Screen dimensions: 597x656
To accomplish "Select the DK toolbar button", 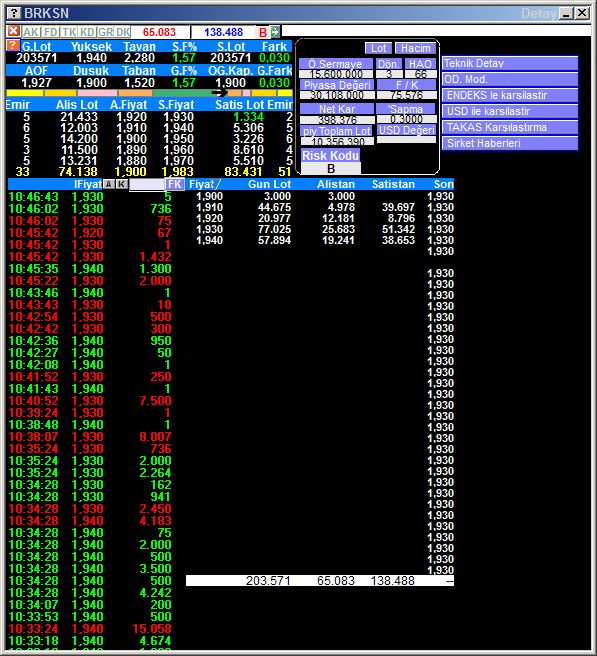I will pyautogui.click(x=123, y=32).
